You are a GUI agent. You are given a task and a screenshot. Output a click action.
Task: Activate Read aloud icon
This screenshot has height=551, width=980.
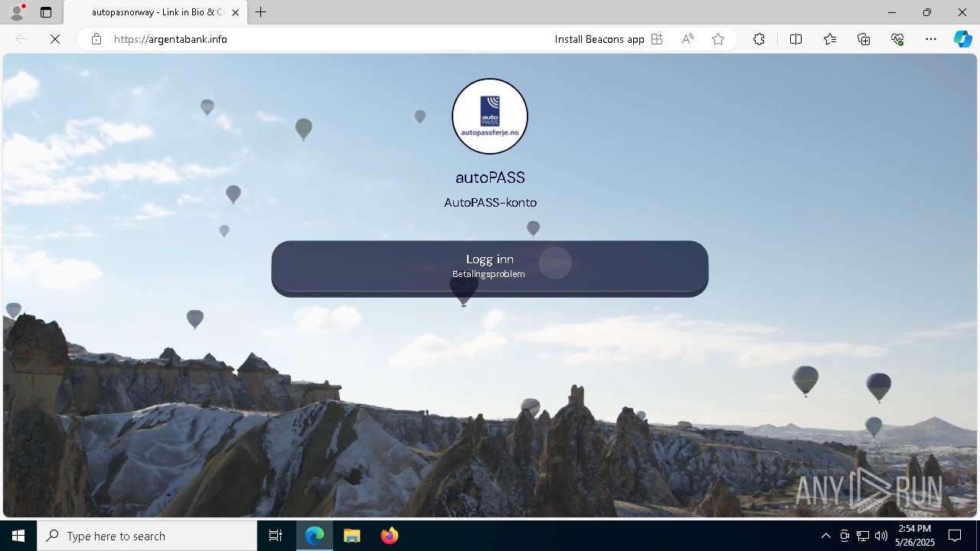[x=688, y=39]
